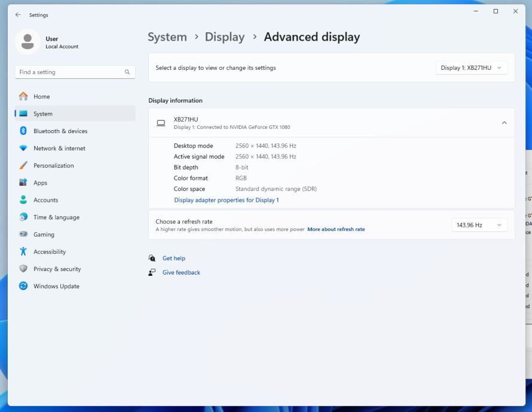Click the Network & internet wifi icon
The image size is (532, 412).
click(23, 149)
